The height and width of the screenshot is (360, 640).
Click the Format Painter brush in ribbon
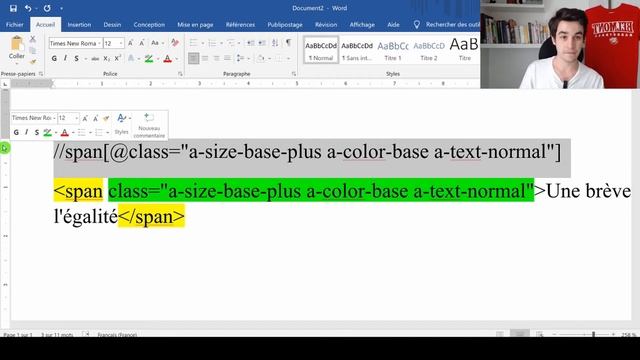(33, 62)
